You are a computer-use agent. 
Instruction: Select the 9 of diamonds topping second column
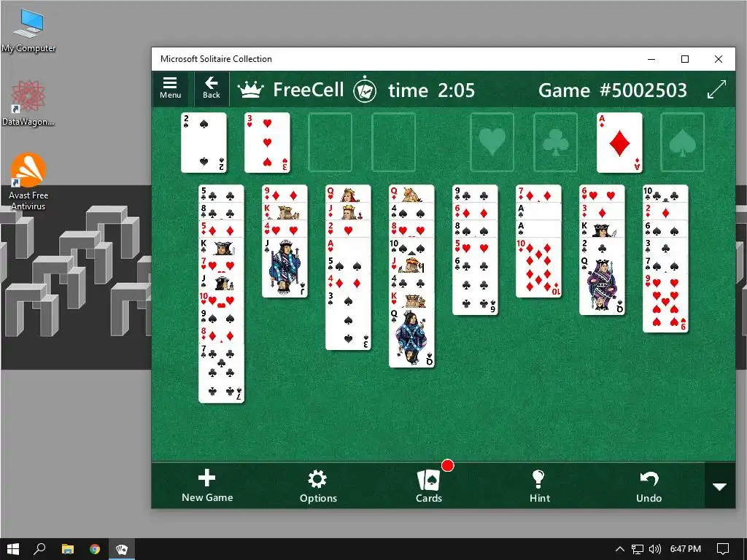tap(285, 194)
